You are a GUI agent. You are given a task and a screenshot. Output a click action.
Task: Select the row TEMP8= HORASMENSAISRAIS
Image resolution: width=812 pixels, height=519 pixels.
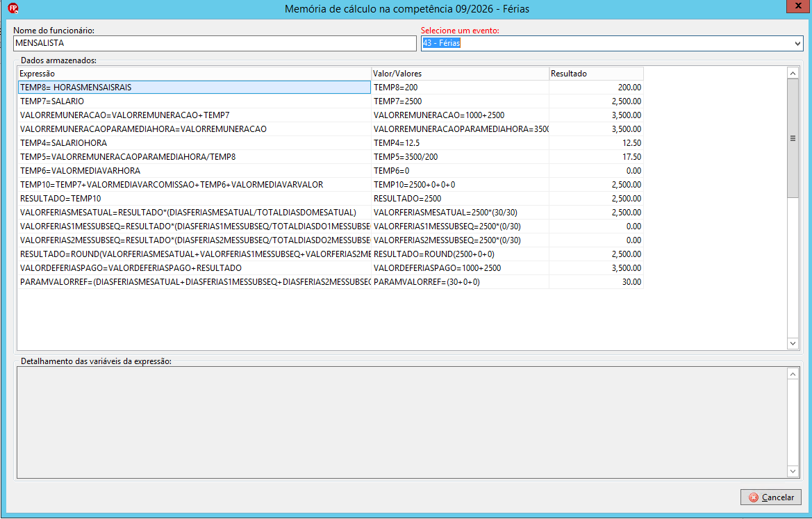194,88
